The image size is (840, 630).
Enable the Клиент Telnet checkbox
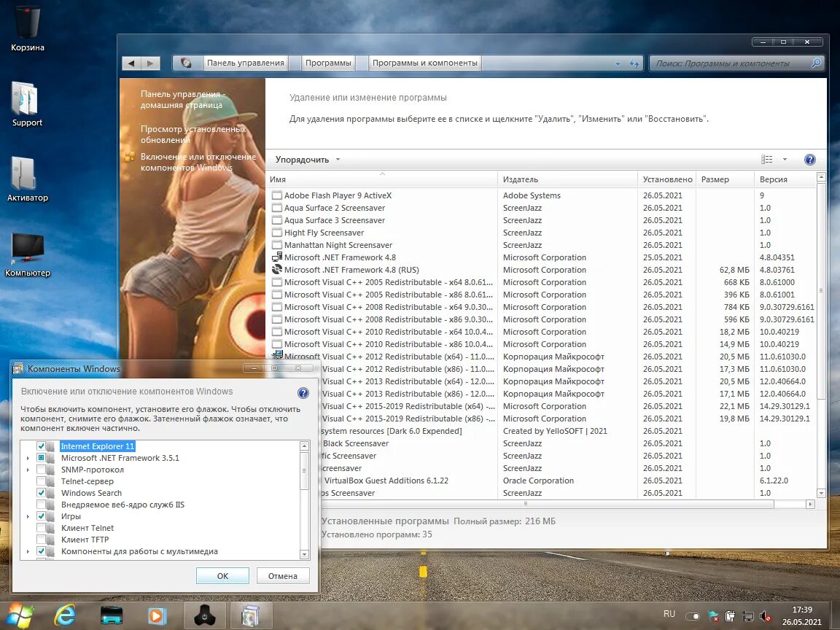click(x=41, y=528)
